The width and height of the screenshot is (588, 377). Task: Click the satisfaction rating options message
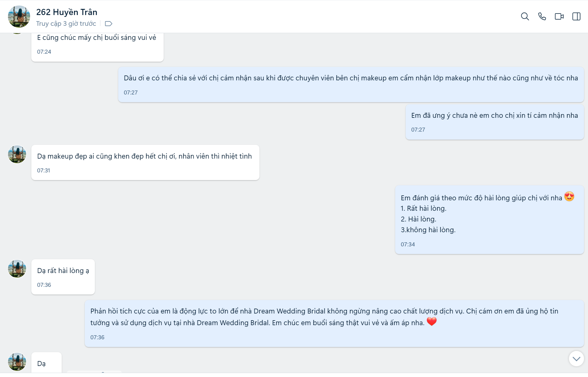point(489,219)
